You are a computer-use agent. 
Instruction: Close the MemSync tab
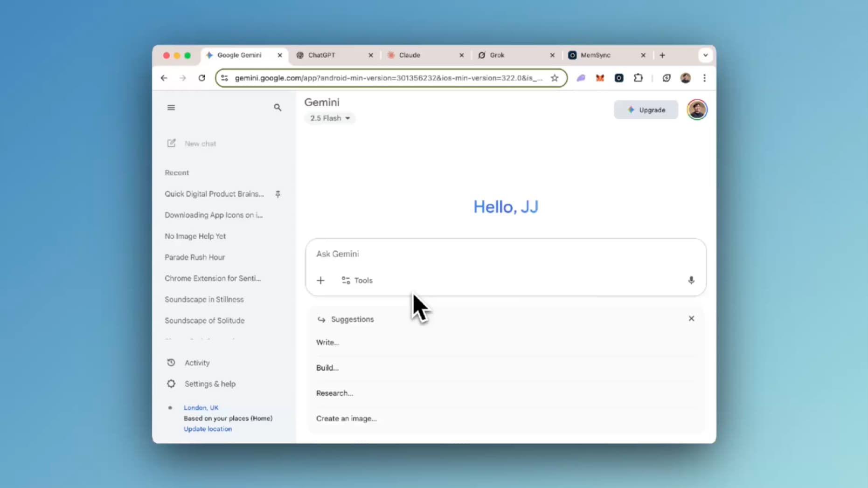click(643, 55)
